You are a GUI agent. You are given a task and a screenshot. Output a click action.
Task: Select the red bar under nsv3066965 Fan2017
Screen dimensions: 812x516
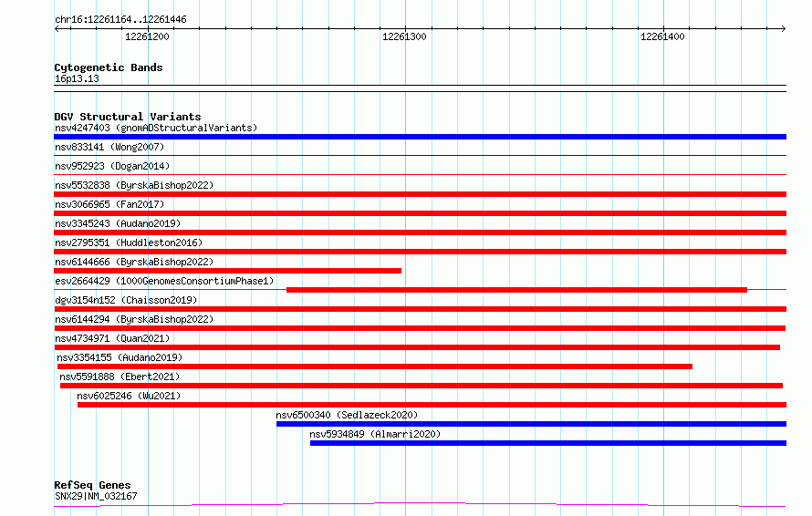pos(420,213)
